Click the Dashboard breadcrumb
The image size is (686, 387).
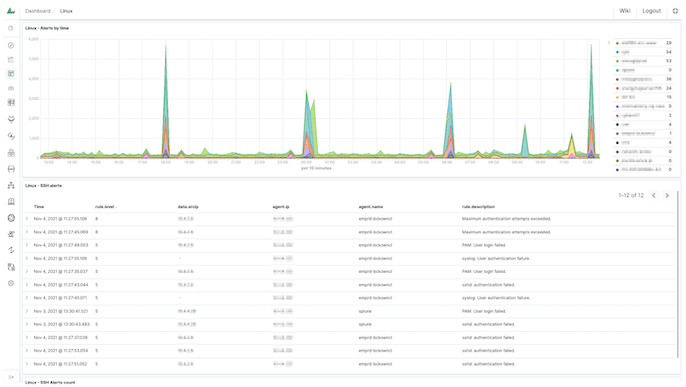pyautogui.click(x=38, y=11)
